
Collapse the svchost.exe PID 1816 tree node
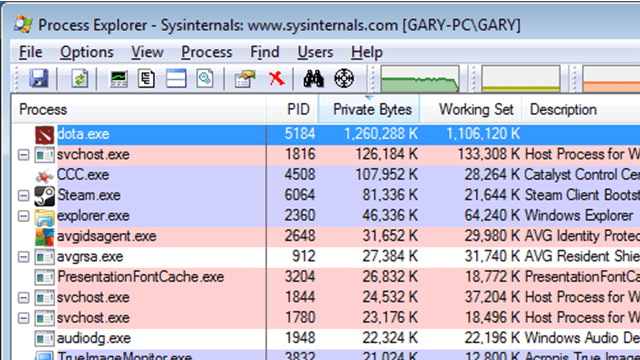coord(24,155)
